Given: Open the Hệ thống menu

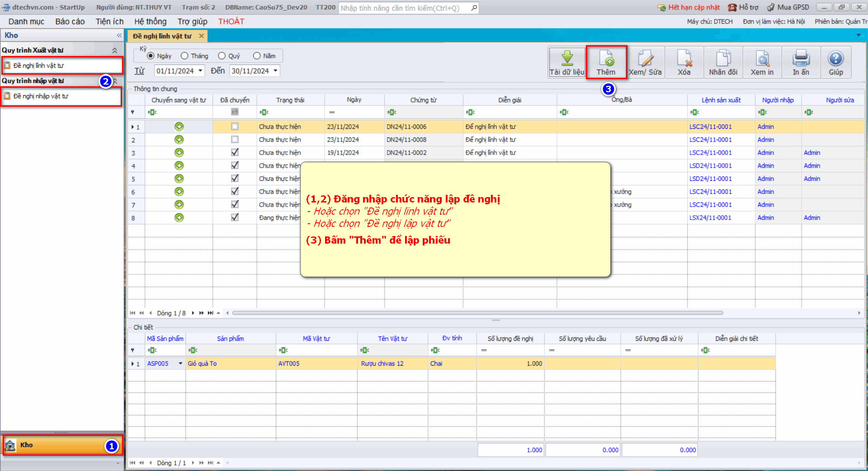Looking at the screenshot, I should coord(150,22).
